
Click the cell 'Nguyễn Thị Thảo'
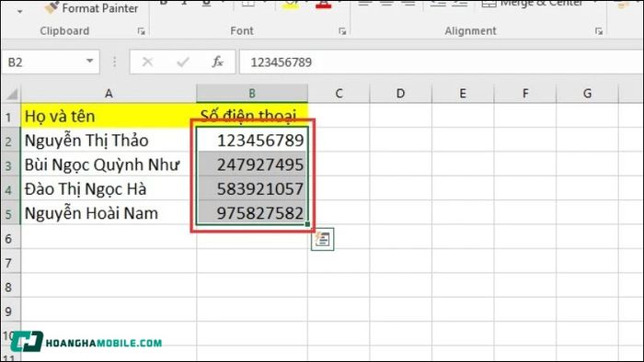tap(109, 141)
